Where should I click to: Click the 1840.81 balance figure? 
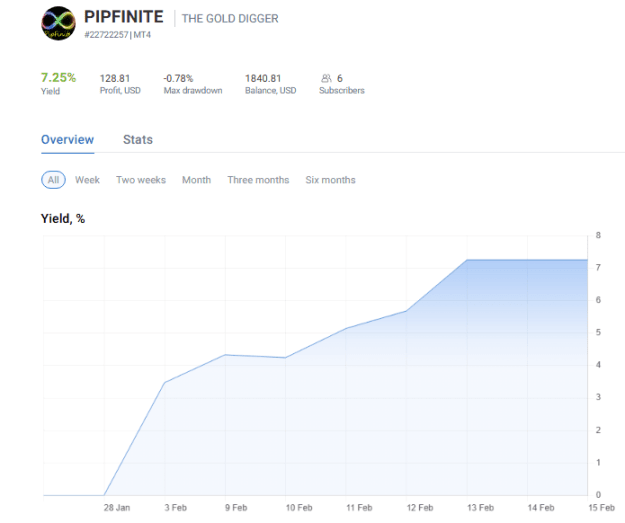coord(263,78)
